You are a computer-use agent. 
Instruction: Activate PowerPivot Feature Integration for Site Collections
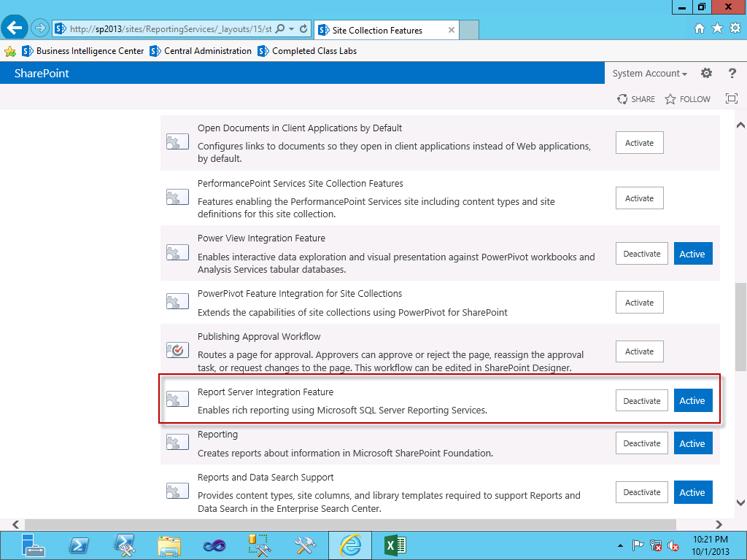pyautogui.click(x=639, y=303)
